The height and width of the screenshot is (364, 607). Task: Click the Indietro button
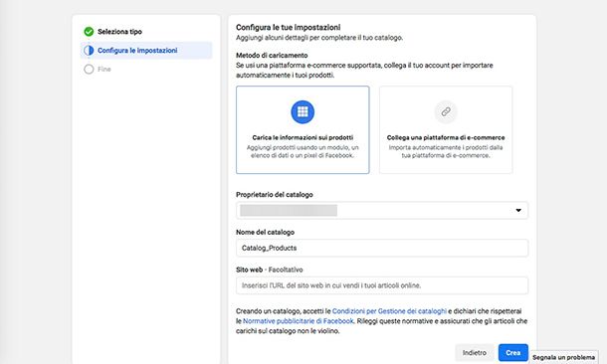pyautogui.click(x=475, y=353)
